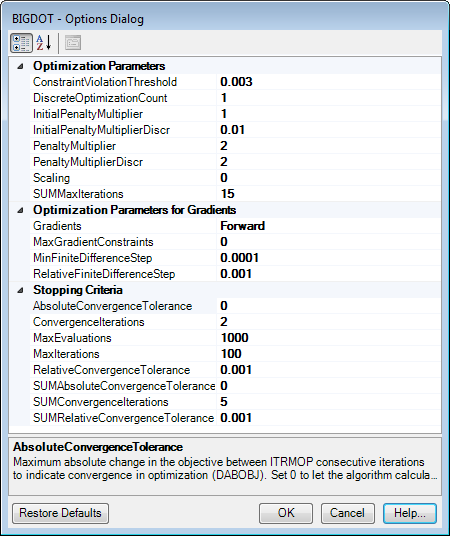Open the Gradients value dropdown showing Forward
This screenshot has width=450, height=536.
click(x=329, y=226)
